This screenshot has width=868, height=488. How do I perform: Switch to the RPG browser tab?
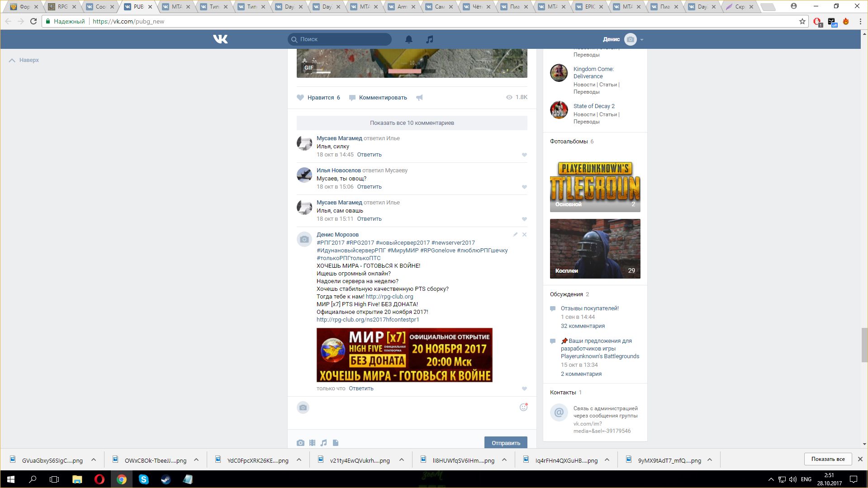coord(62,7)
